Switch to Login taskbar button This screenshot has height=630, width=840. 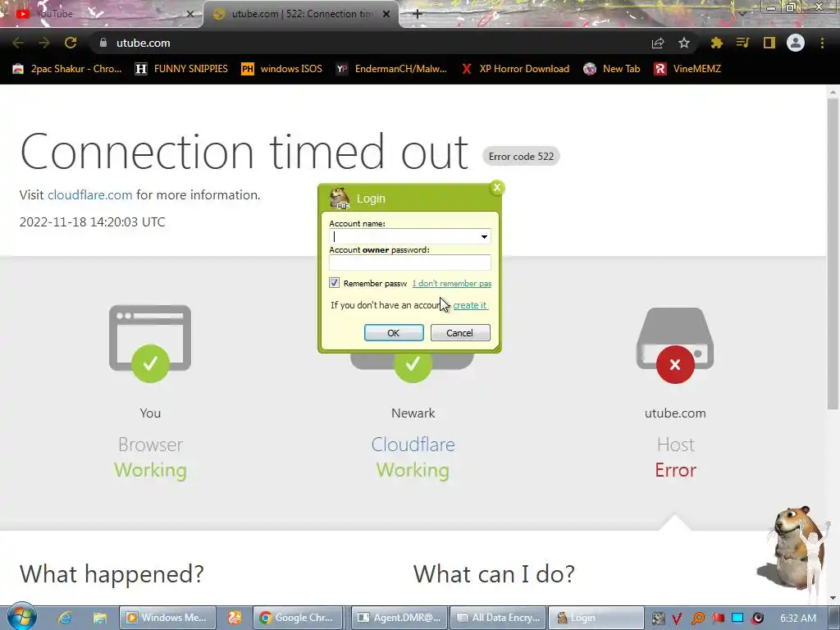pyautogui.click(x=596, y=618)
